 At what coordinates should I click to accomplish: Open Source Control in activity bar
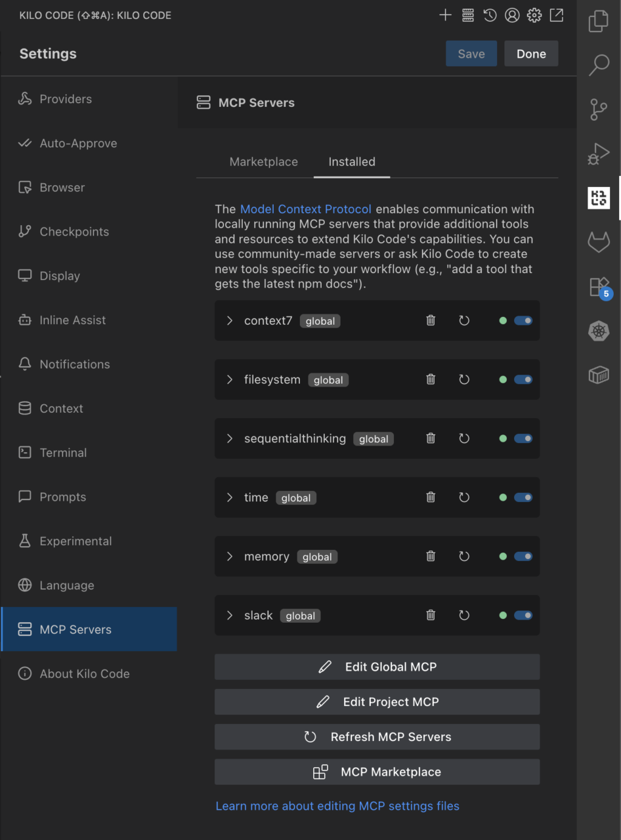(x=598, y=110)
